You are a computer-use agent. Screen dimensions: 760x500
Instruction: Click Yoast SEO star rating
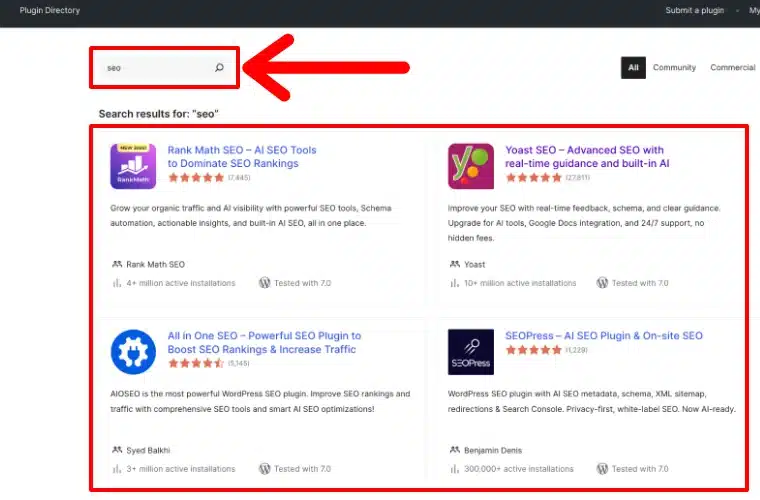tap(533, 177)
